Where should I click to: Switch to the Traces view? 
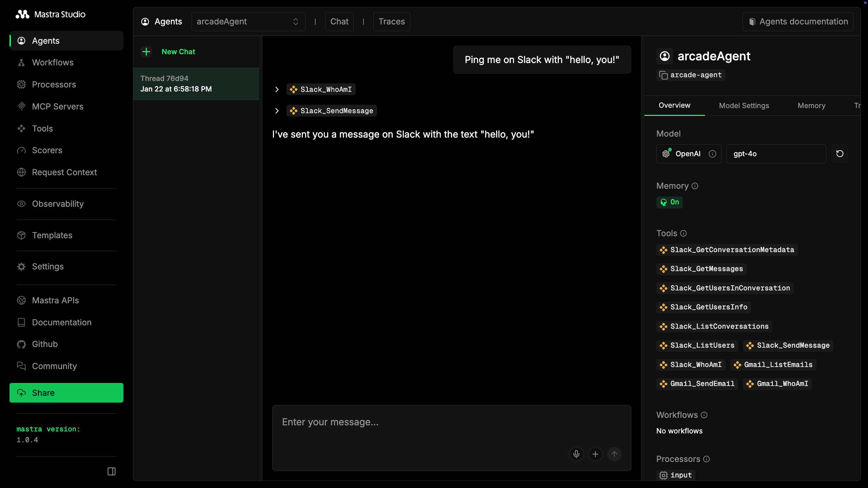pos(391,21)
